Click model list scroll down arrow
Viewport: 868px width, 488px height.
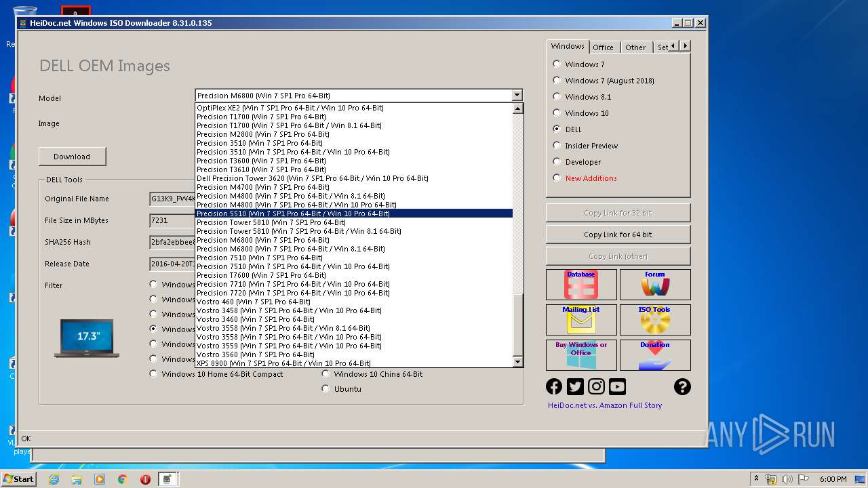pos(518,362)
